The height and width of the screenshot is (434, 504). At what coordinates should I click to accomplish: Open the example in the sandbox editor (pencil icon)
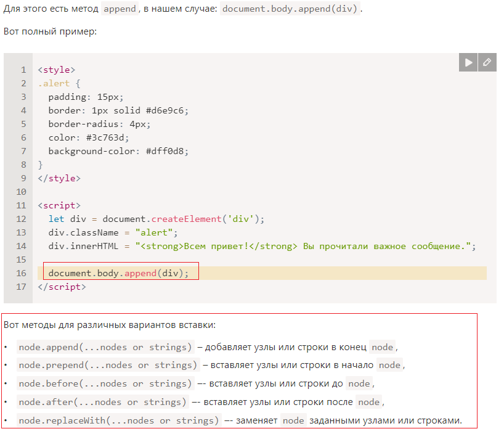pos(487,62)
